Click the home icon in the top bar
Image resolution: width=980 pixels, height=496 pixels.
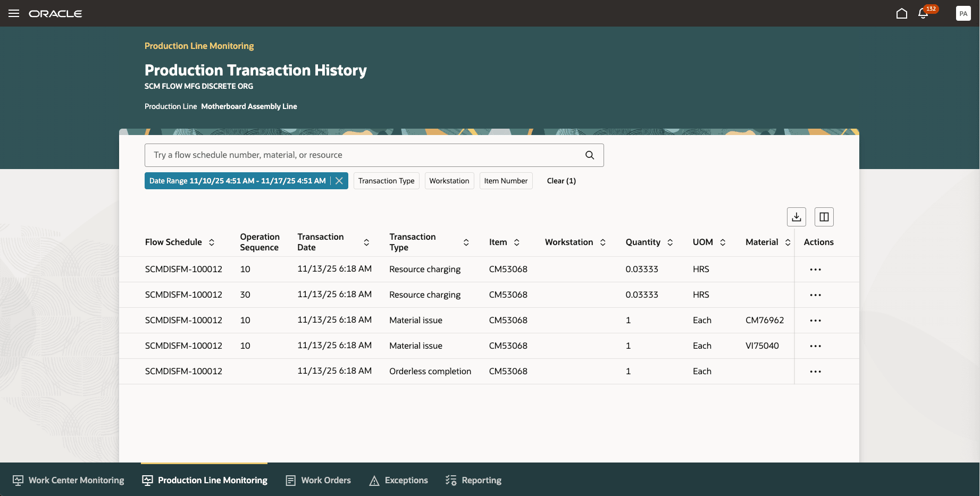pyautogui.click(x=902, y=13)
